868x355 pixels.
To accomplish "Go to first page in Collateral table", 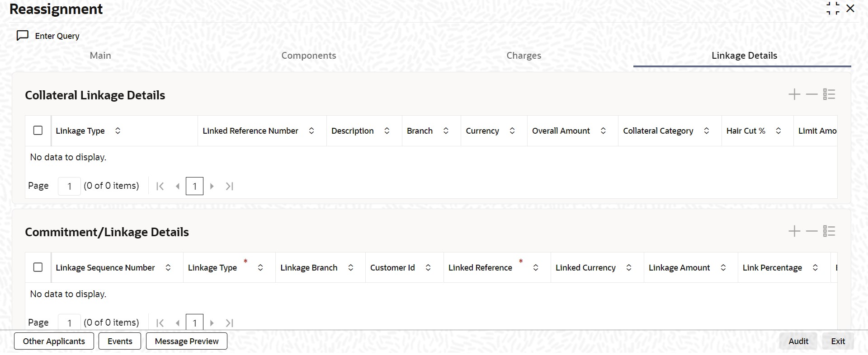I will pyautogui.click(x=160, y=186).
